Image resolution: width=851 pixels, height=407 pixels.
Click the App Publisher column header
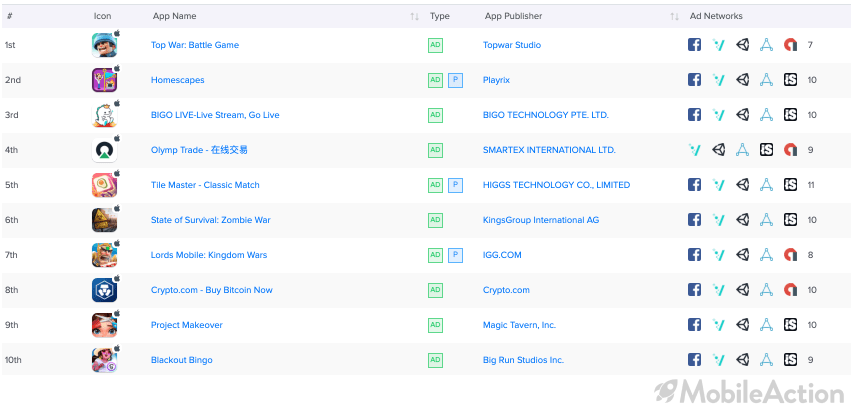pyautogui.click(x=513, y=16)
